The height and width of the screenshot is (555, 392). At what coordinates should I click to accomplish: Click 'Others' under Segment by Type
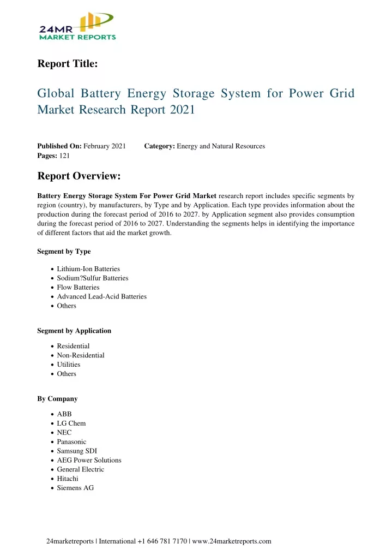pos(67,306)
